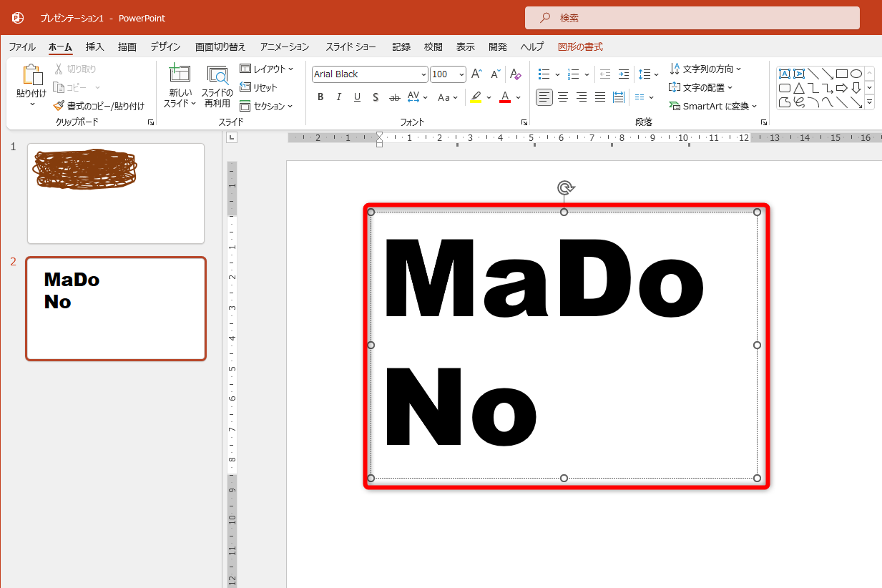Image resolution: width=882 pixels, height=588 pixels.
Task: Open Convert to SmartArt dropdown
Action: click(713, 106)
